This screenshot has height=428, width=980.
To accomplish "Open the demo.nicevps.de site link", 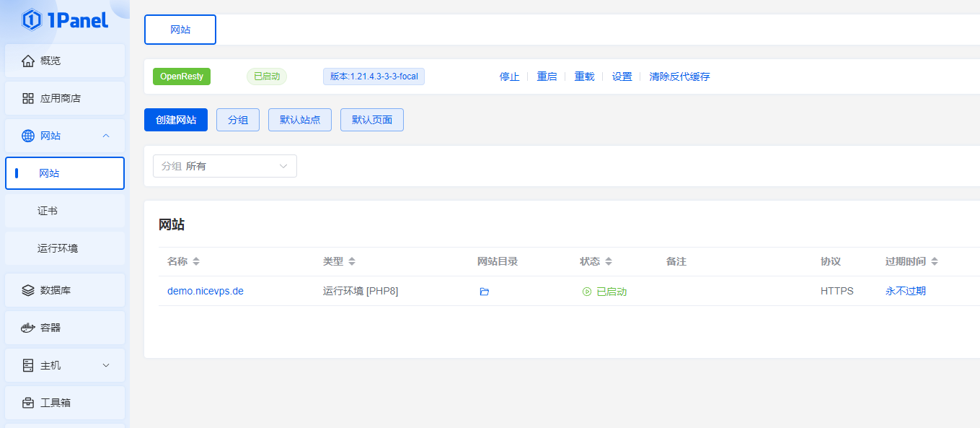I will click(x=206, y=292).
